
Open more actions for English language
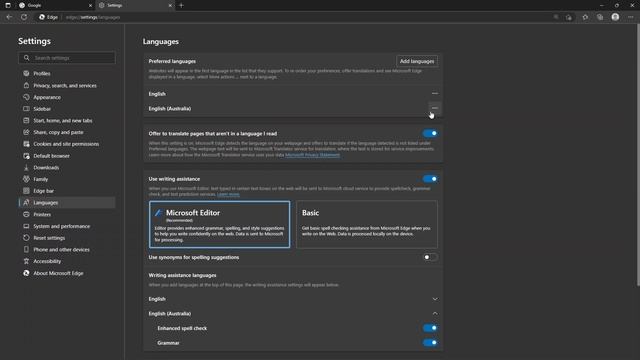pos(435,93)
